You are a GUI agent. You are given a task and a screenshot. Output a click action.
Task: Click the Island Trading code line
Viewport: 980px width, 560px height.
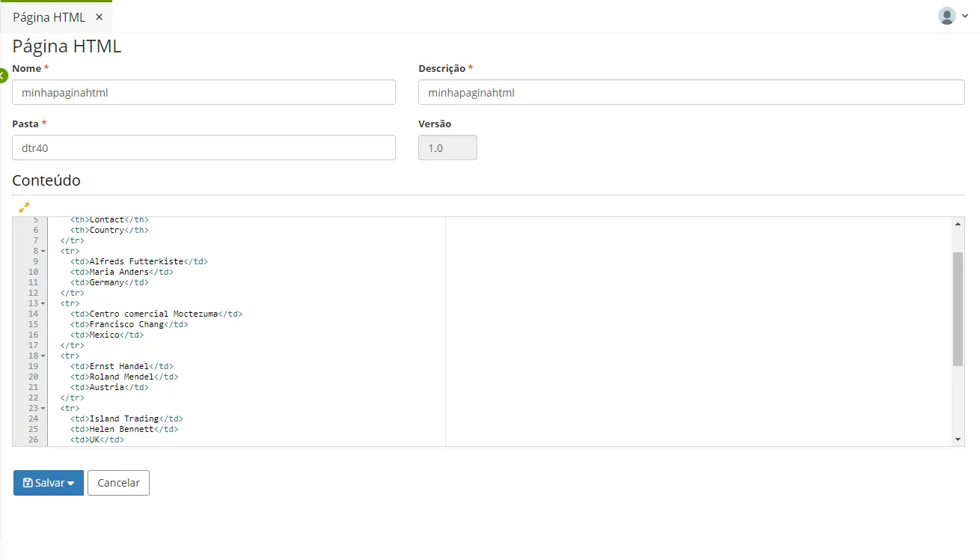126,419
